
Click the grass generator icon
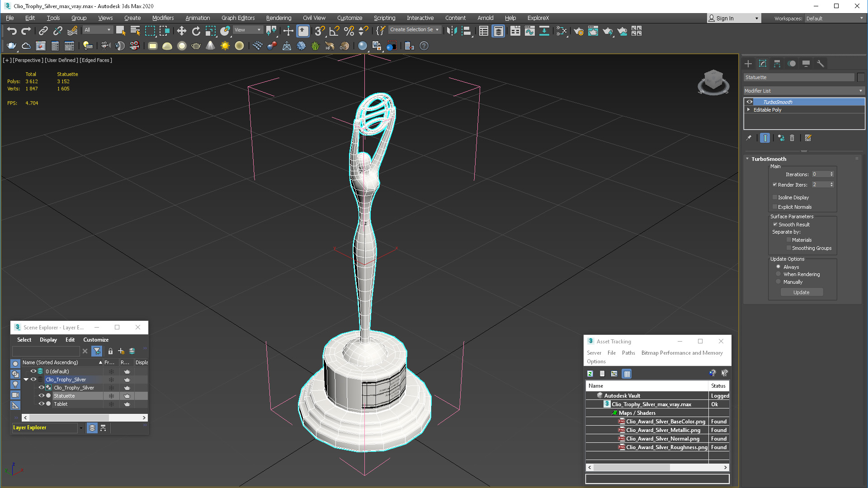[315, 46]
